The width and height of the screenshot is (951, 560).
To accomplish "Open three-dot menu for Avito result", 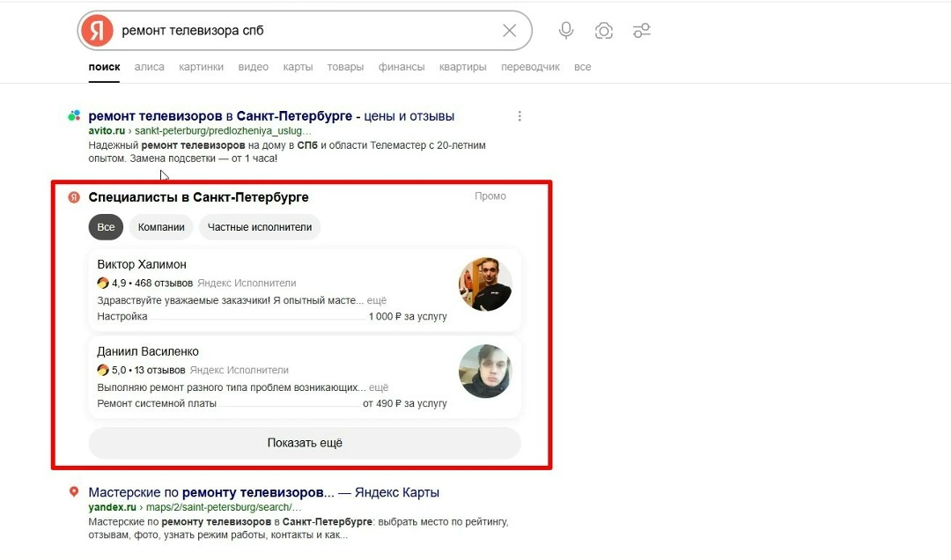I will coord(520,116).
